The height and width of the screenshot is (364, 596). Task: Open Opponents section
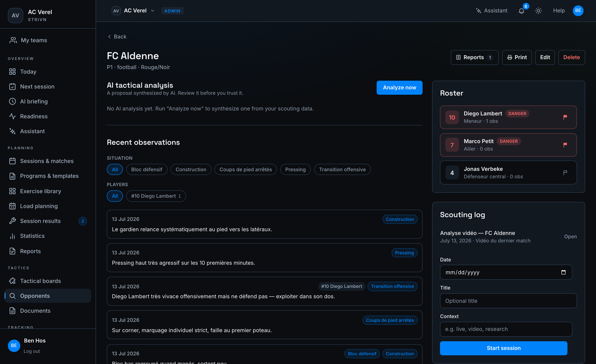coord(48,296)
